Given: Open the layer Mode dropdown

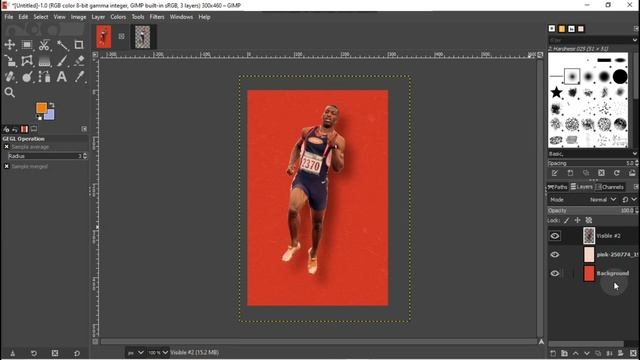Looking at the screenshot, I should pyautogui.click(x=603, y=200).
